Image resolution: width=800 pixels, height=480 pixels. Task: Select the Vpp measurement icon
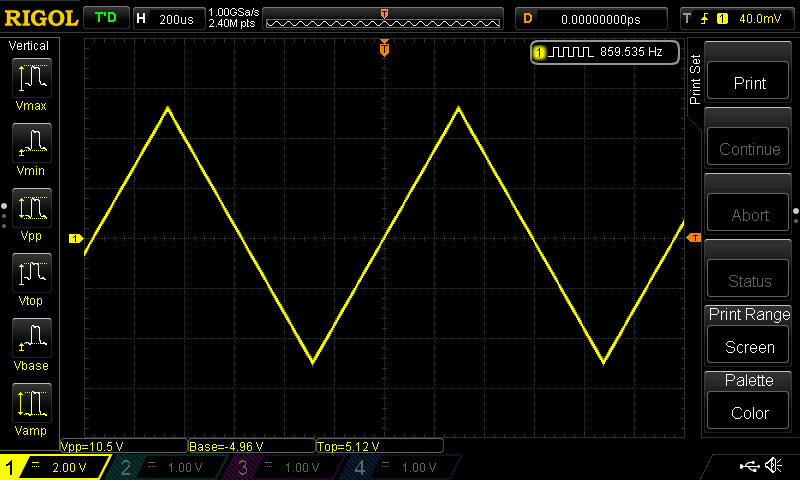point(32,208)
